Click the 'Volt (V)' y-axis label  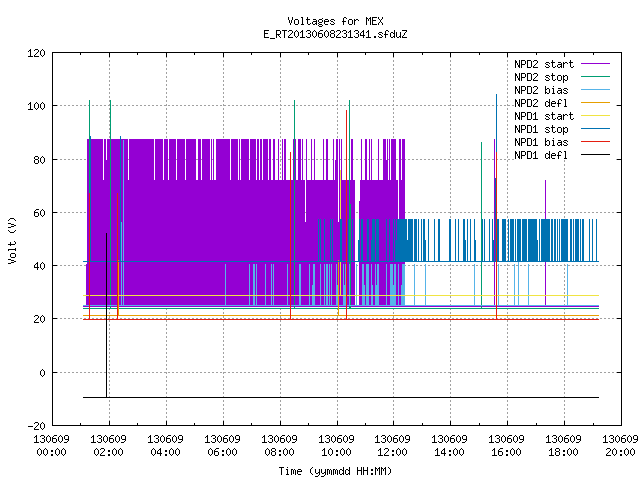point(12,240)
